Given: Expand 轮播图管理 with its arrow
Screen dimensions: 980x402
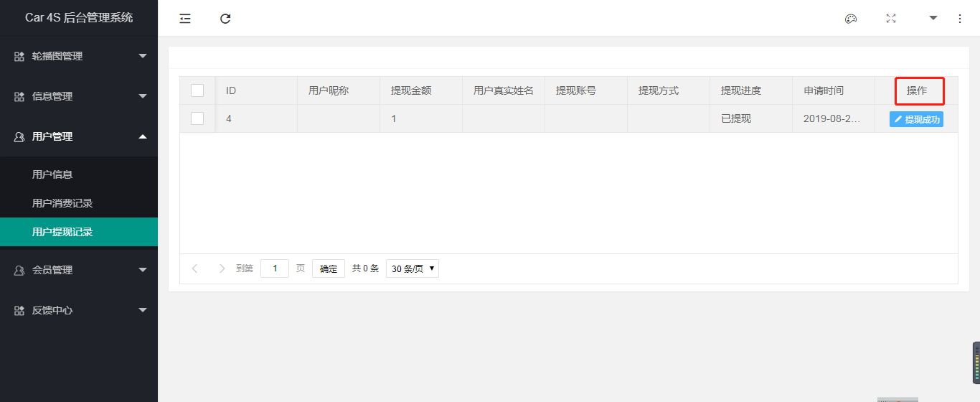Looking at the screenshot, I should [143, 56].
